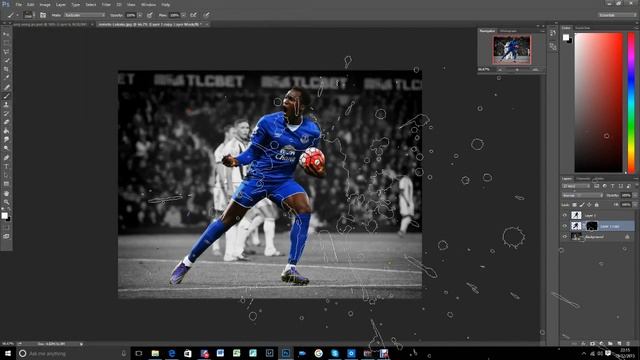Hide the Background layer
640x360 pixels.
pos(565,236)
